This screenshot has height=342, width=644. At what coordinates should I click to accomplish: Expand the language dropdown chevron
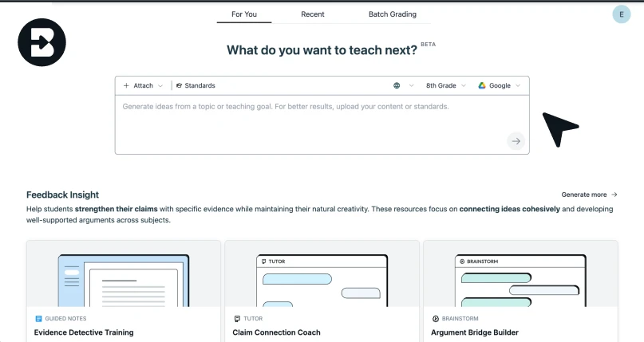411,86
